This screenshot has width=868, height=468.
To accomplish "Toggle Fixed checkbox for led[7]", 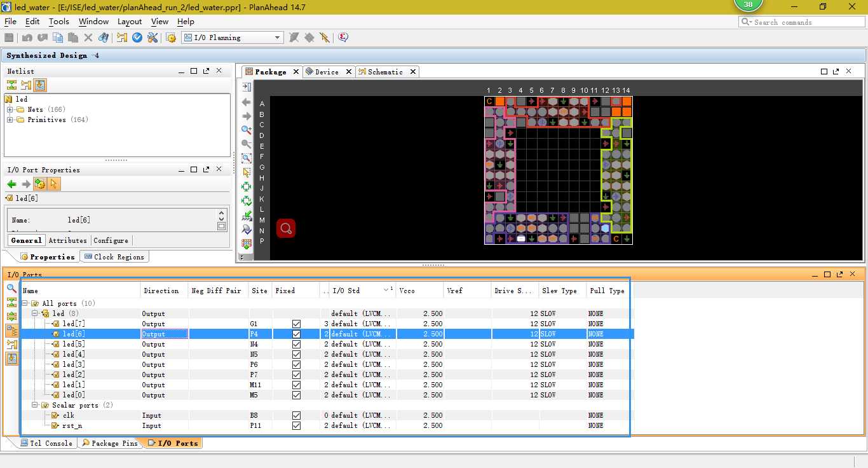I will [x=296, y=324].
